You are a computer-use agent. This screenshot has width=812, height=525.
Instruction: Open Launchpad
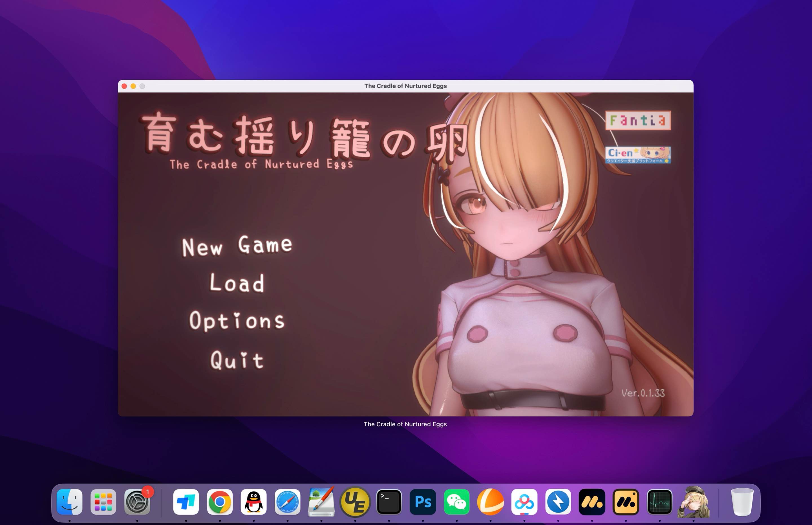click(104, 502)
